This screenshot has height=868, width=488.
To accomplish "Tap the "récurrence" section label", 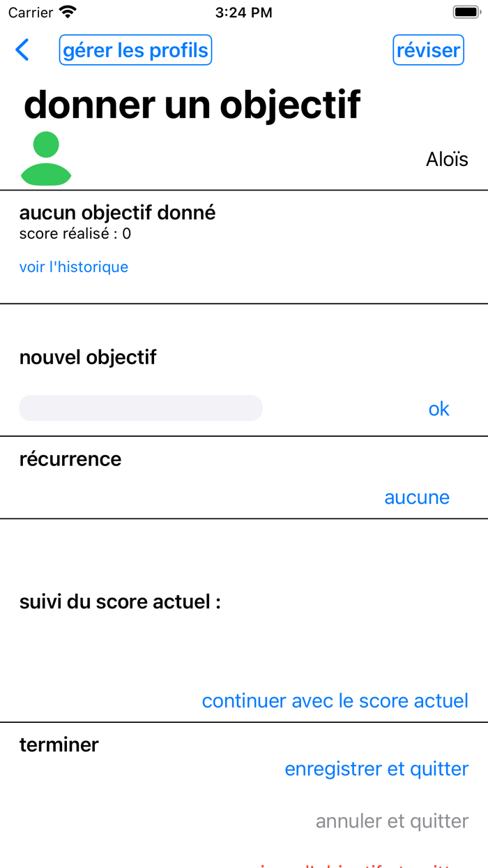I will click(70, 459).
